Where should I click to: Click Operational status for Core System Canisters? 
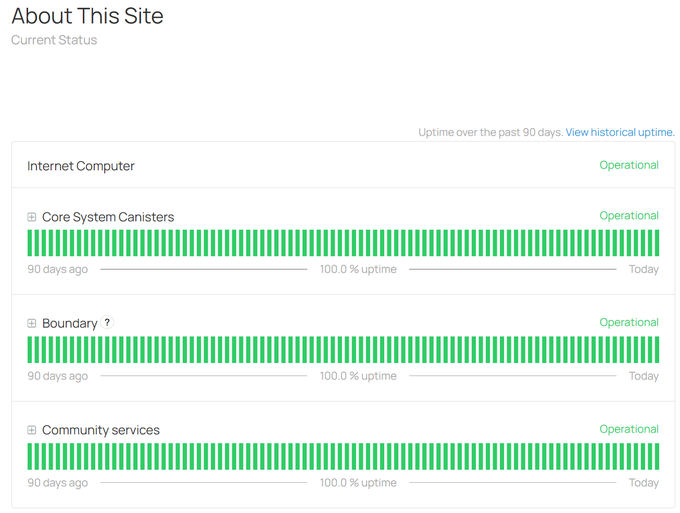click(629, 216)
